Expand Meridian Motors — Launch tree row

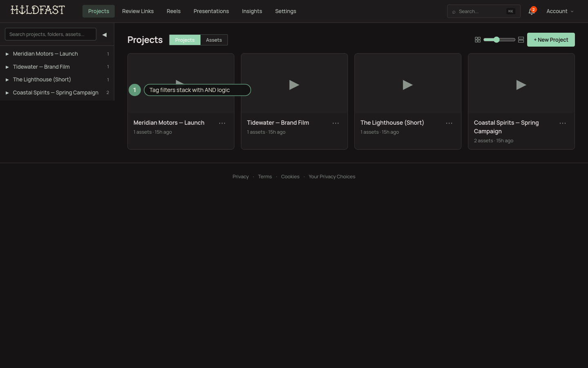7,54
